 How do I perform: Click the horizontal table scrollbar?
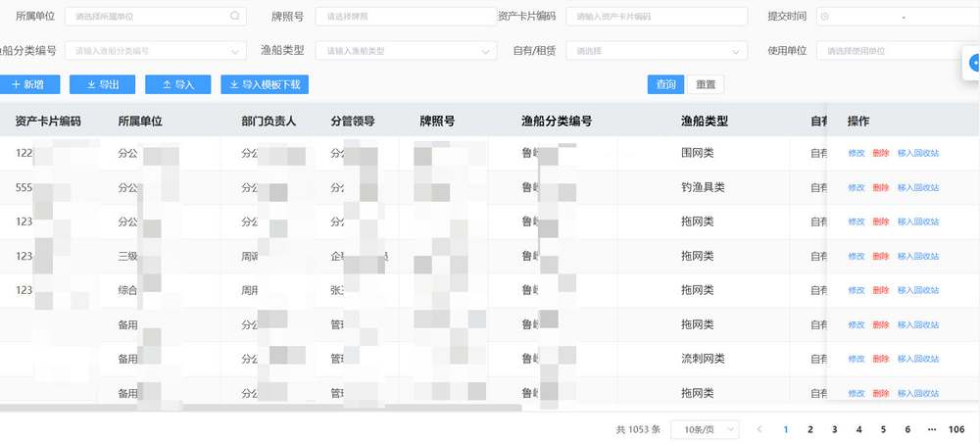pos(261,408)
